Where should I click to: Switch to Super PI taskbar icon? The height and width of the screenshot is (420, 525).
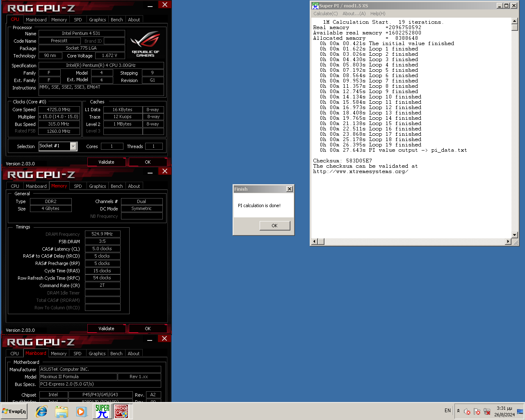[102, 411]
